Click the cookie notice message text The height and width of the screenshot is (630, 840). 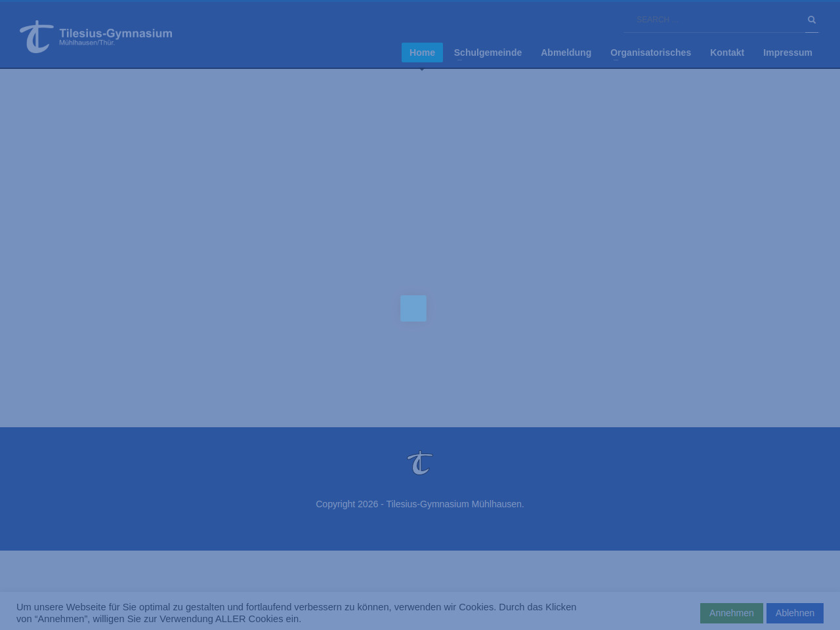point(296,613)
